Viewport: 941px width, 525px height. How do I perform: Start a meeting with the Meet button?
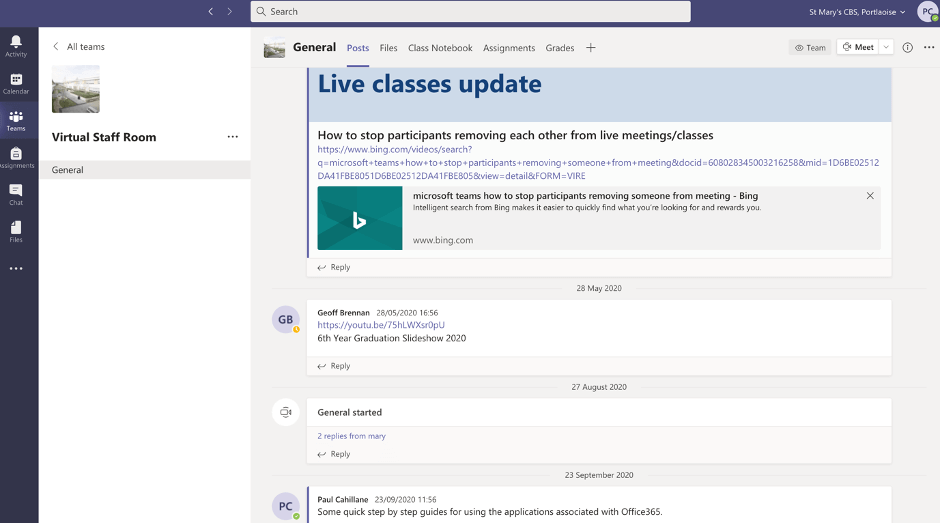(x=858, y=47)
